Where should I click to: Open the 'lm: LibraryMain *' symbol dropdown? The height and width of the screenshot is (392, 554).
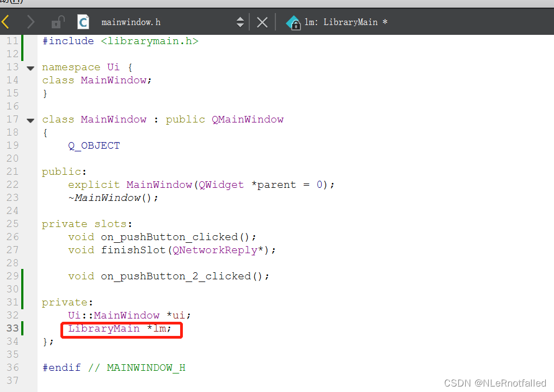point(346,22)
